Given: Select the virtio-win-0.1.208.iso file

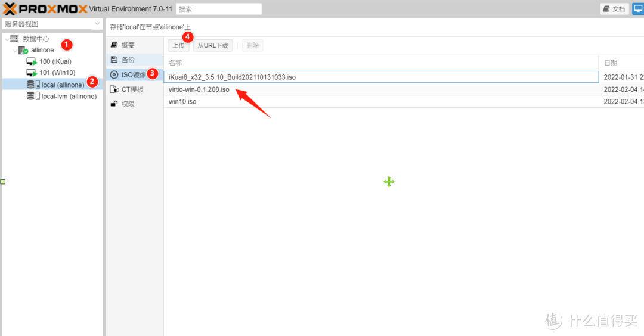Looking at the screenshot, I should [199, 89].
